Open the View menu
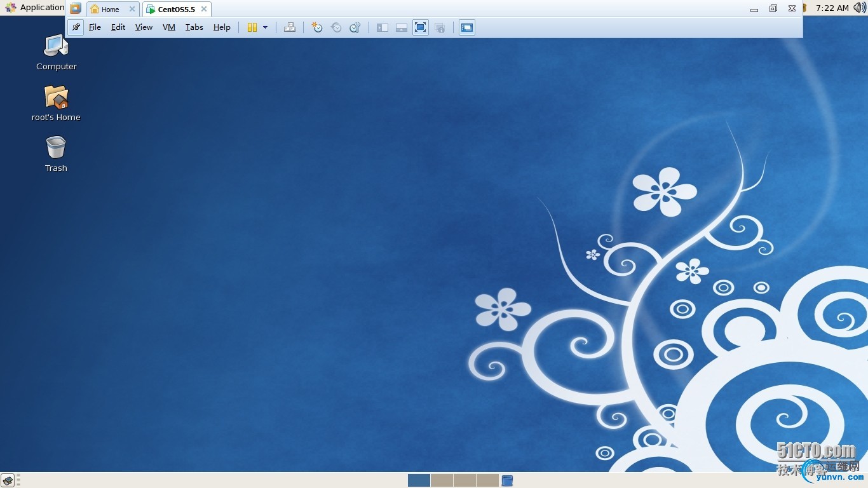The image size is (868, 488). coord(144,27)
